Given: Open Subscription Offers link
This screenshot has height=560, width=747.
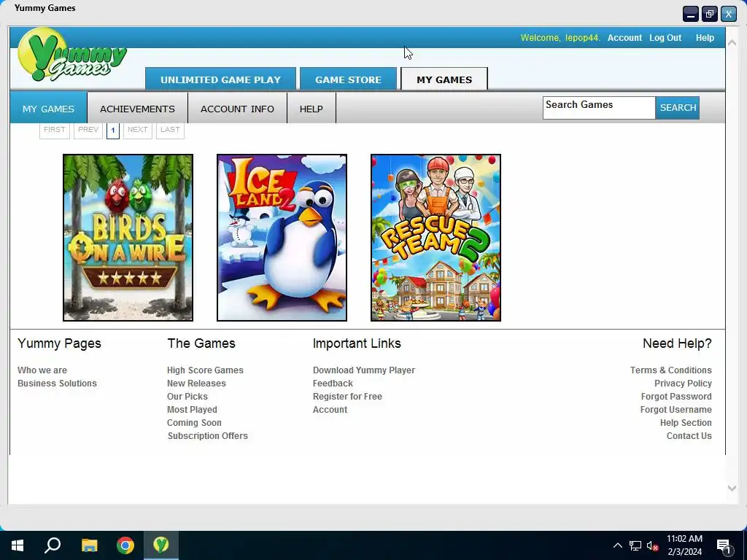Looking at the screenshot, I should coord(208,436).
